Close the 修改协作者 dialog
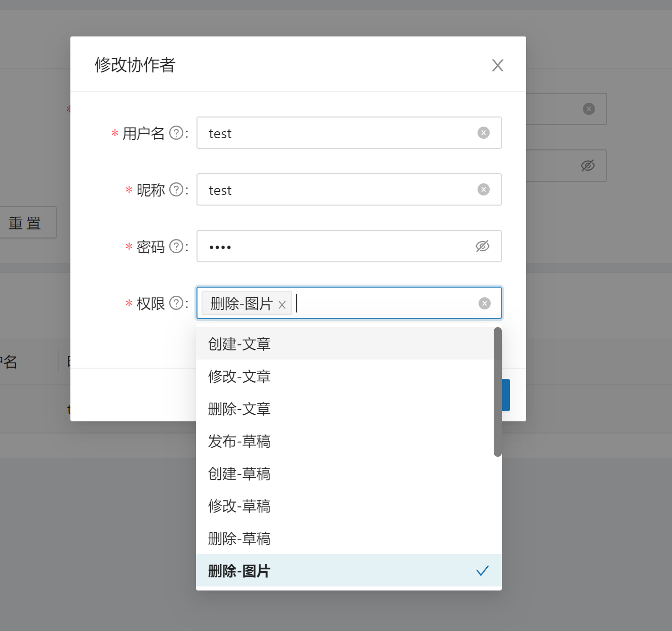The width and height of the screenshot is (672, 631). point(497,65)
